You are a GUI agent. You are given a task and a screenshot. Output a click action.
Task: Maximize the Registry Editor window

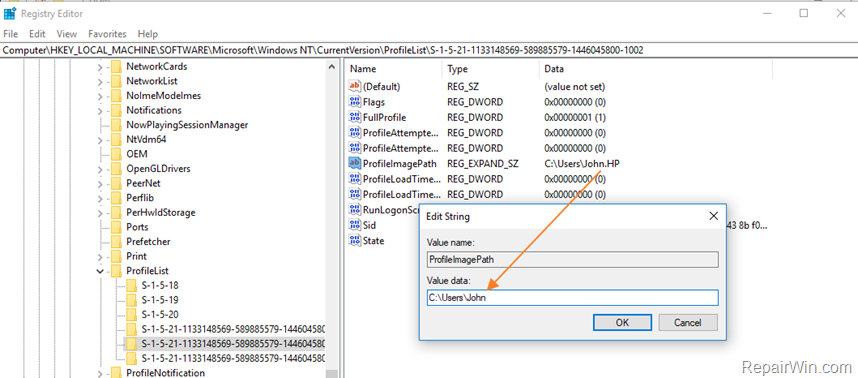click(803, 13)
